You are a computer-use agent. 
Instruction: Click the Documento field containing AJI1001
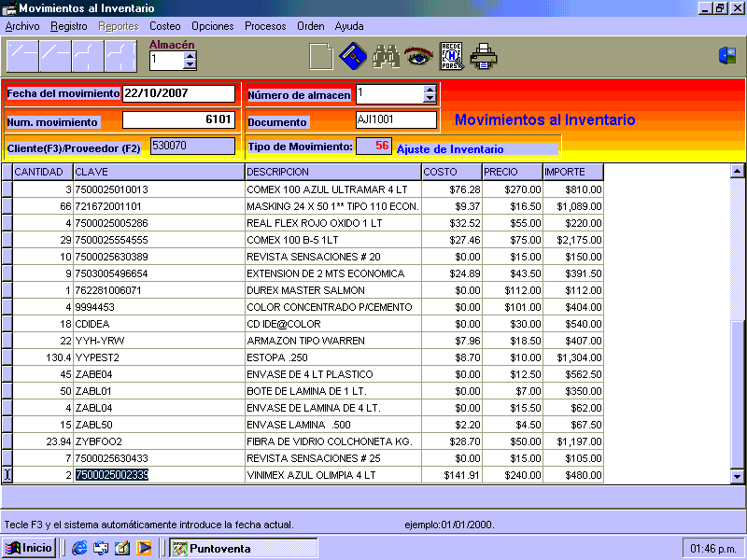click(x=396, y=119)
